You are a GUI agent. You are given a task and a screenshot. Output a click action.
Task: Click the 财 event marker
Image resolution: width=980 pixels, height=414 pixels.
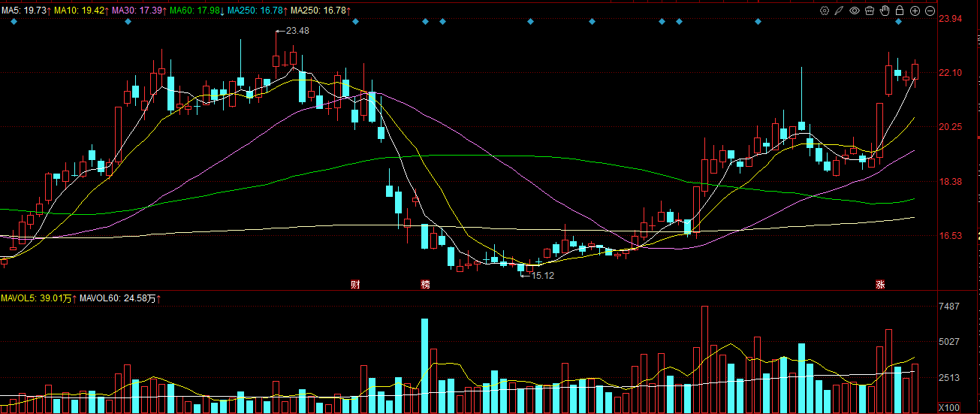(x=355, y=285)
